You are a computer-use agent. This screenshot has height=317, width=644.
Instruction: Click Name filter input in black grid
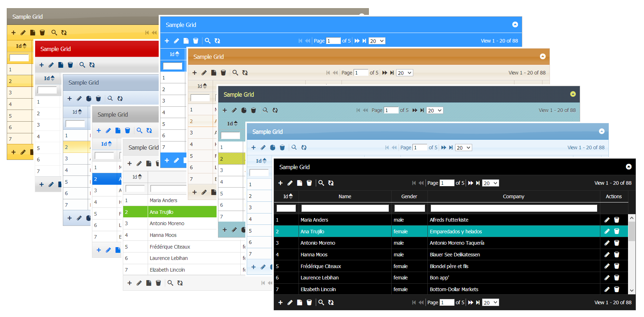tap(345, 208)
